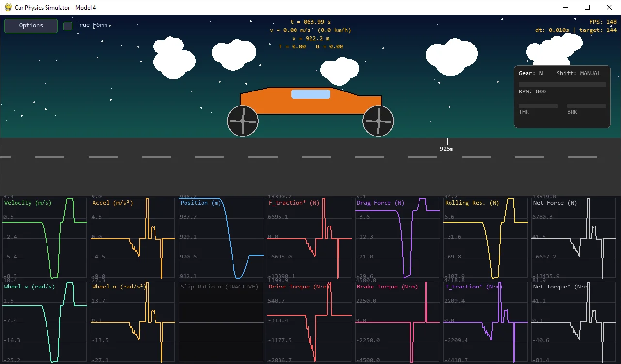
Task: Click the THR throttle bar
Action: pyautogui.click(x=538, y=106)
